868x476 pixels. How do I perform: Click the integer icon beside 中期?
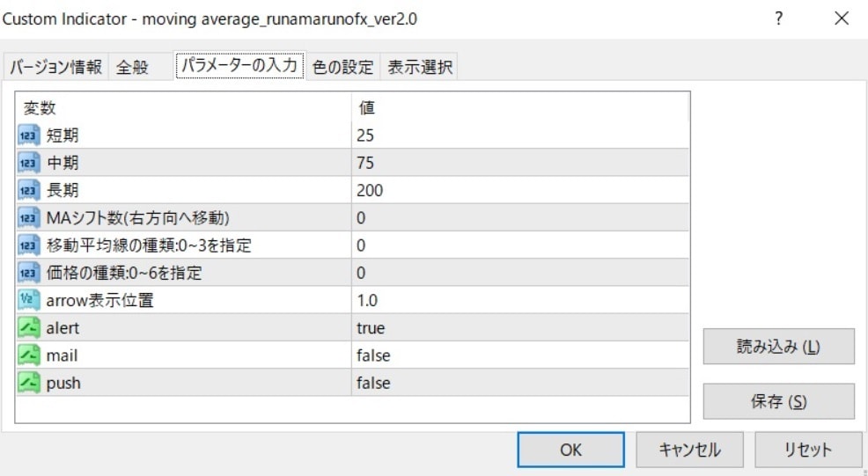29,163
